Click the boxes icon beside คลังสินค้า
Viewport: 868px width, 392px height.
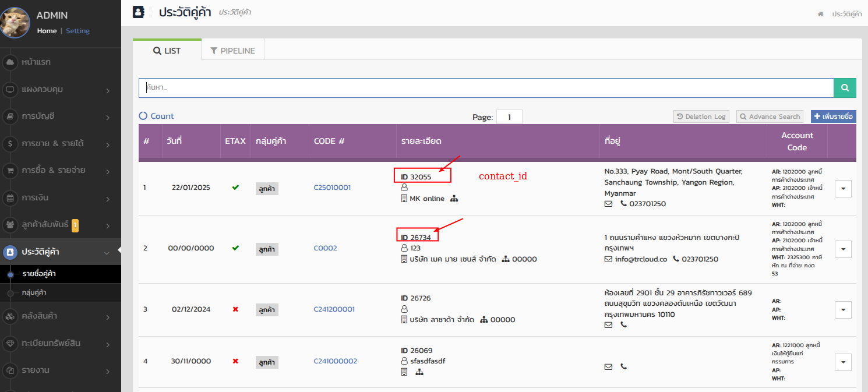point(10,316)
